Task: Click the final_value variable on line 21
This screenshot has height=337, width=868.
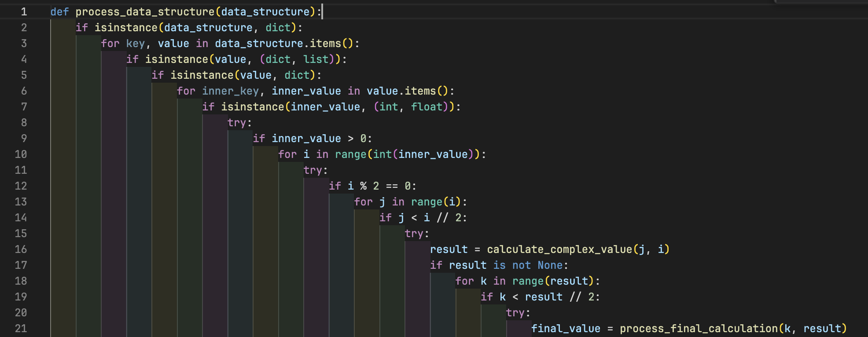Action: click(566, 329)
